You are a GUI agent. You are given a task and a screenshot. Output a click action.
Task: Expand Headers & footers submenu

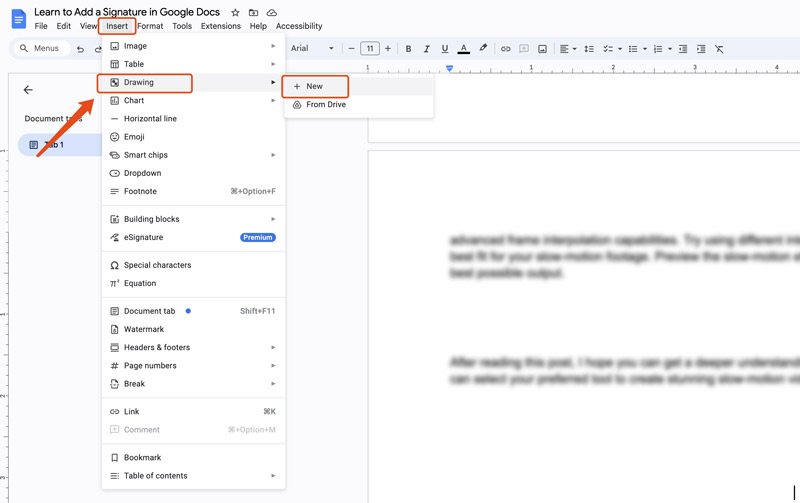pyautogui.click(x=193, y=347)
